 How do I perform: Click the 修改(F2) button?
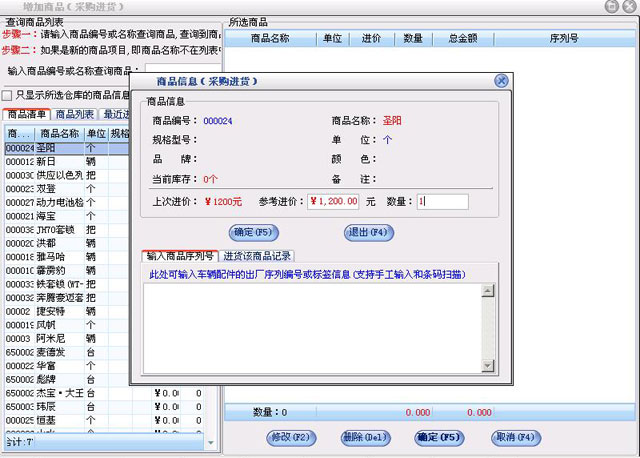click(291, 437)
